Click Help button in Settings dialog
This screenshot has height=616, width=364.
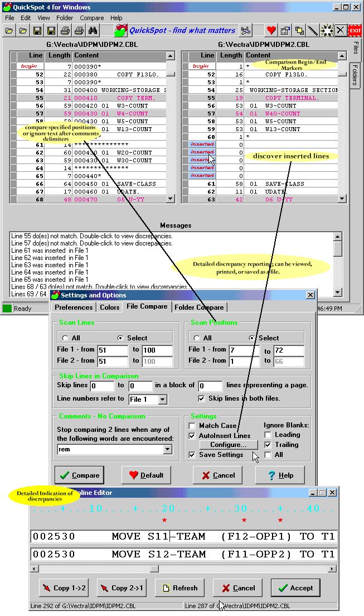280,475
